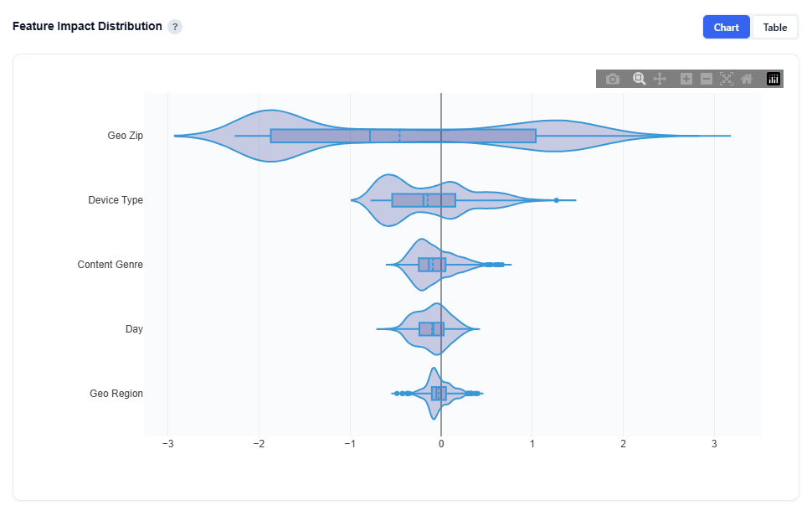Image resolution: width=812 pixels, height=516 pixels.
Task: Select the Pan tool
Action: pyautogui.click(x=659, y=79)
